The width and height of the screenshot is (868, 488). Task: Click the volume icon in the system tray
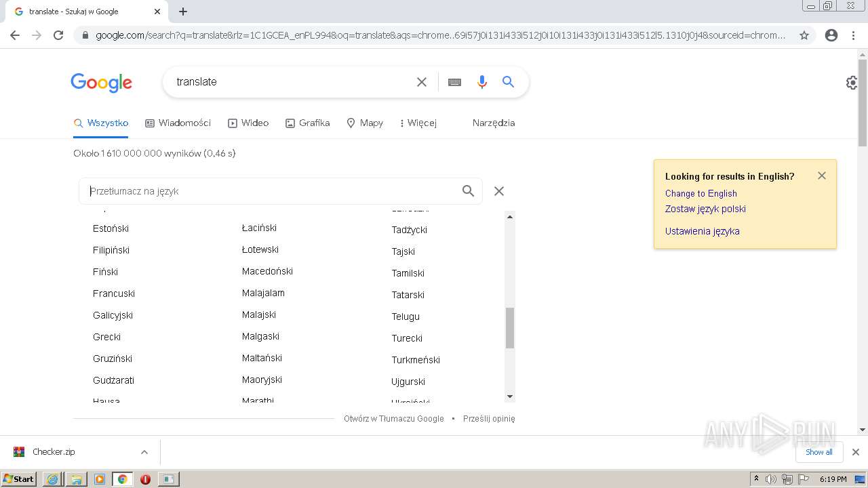pyautogui.click(x=771, y=479)
